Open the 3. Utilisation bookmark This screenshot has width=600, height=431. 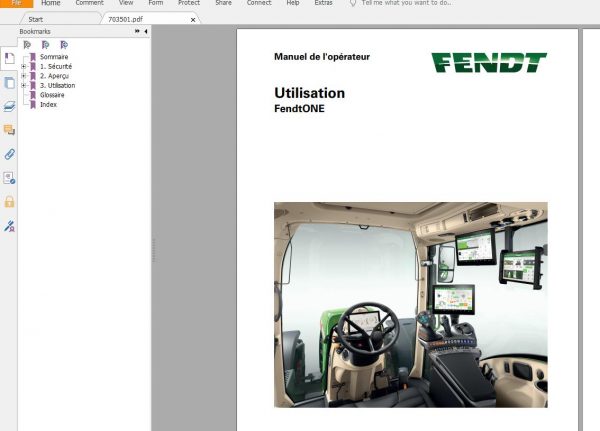coord(57,85)
